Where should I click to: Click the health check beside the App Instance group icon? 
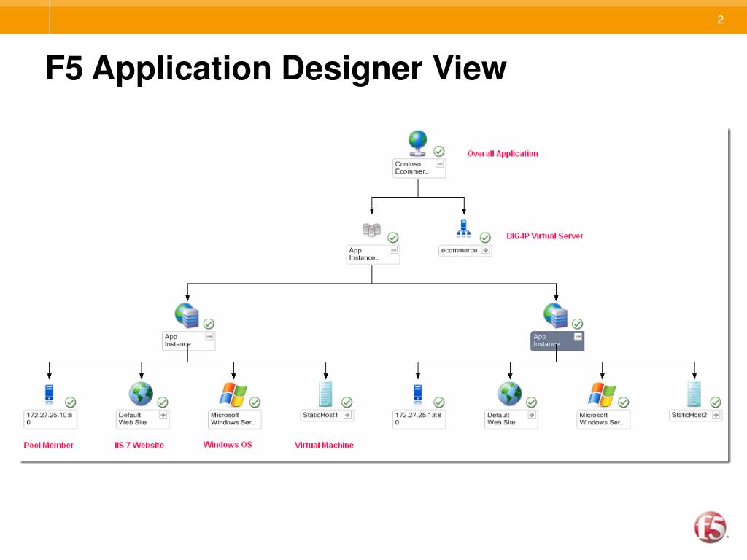[393, 237]
